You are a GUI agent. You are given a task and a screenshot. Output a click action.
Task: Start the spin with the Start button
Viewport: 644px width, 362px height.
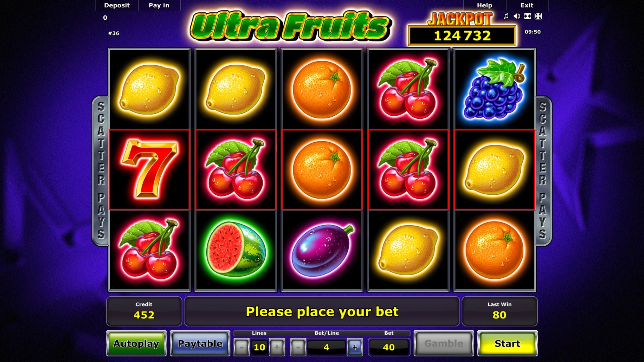click(507, 344)
